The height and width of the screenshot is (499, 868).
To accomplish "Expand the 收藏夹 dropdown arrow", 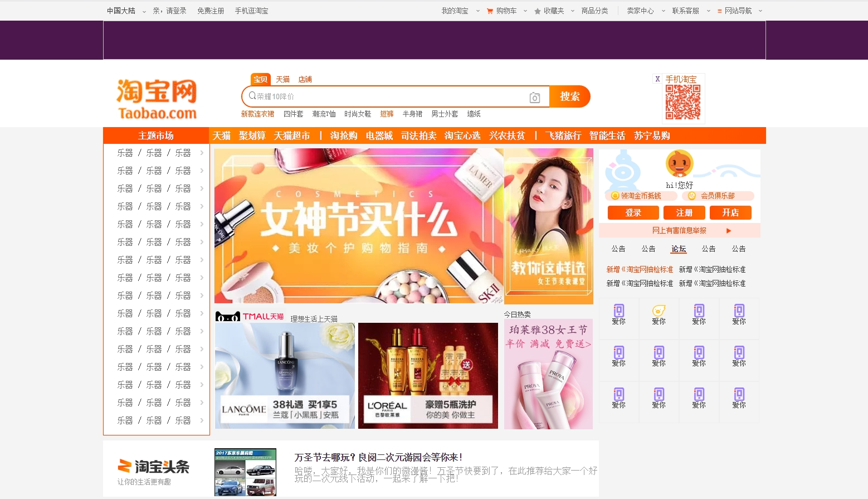I will [x=573, y=11].
